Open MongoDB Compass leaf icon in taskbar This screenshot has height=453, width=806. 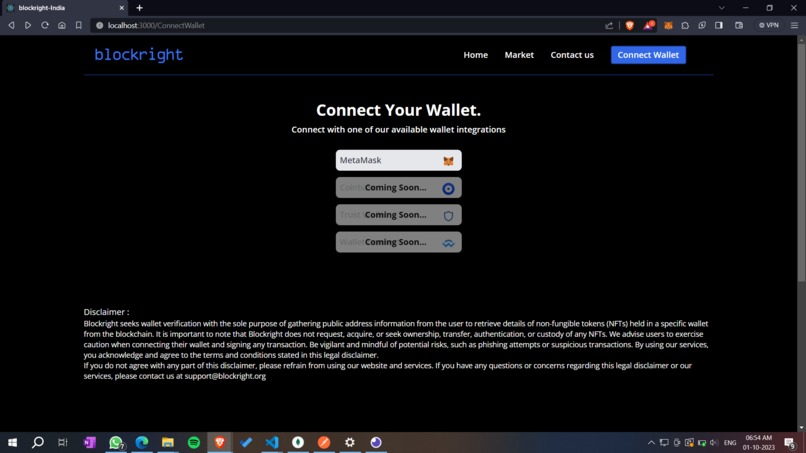(298, 442)
